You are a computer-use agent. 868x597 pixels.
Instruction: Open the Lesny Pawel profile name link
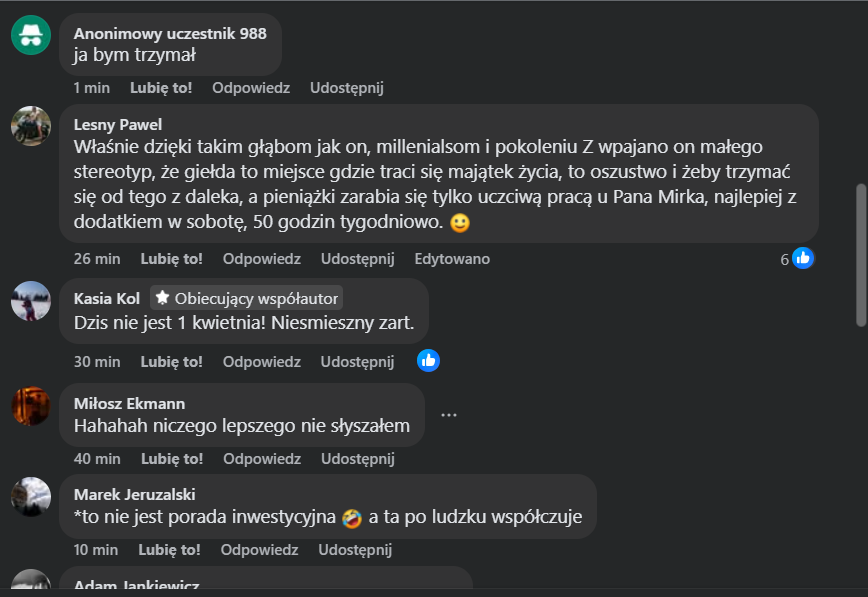tap(118, 124)
